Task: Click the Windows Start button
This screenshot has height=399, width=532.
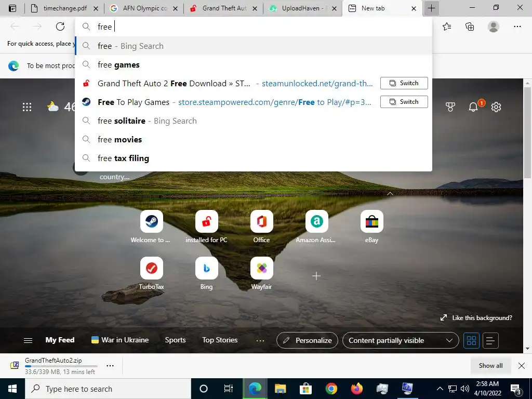Action: click(x=12, y=389)
